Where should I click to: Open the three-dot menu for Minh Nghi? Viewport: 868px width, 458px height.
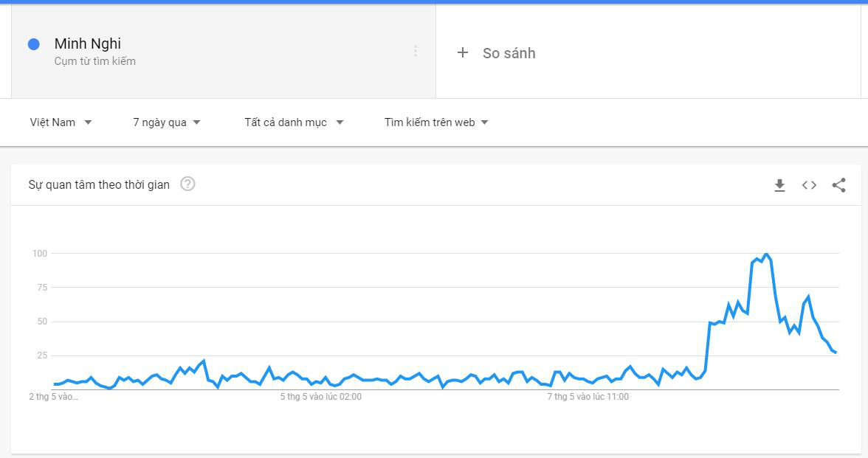pos(415,52)
